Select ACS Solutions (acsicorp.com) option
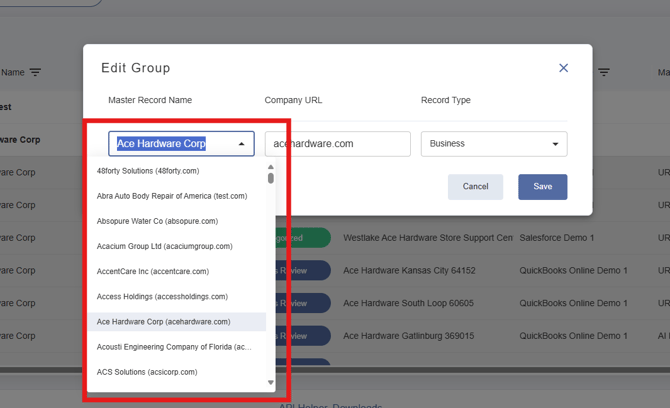The height and width of the screenshot is (408, 670). pos(176,372)
